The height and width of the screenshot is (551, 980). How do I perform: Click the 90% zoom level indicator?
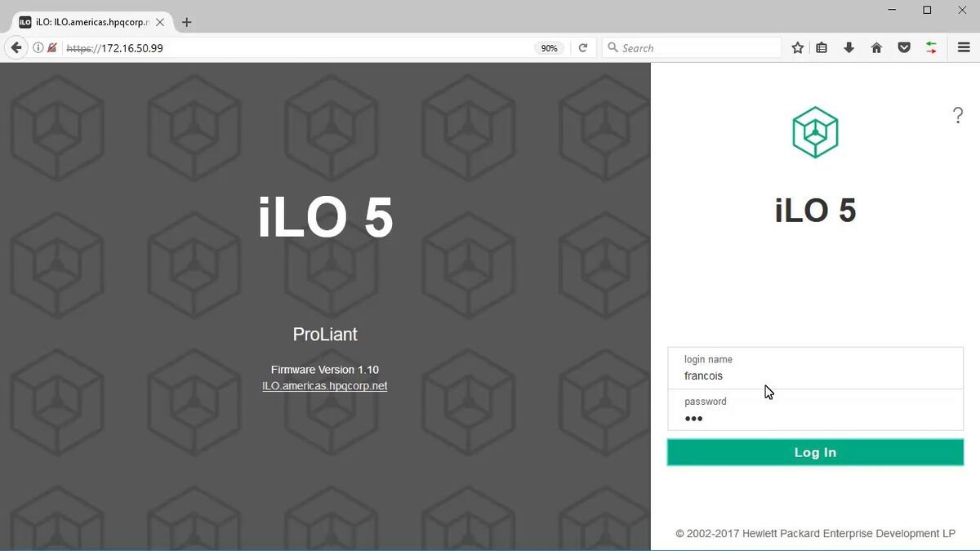click(549, 48)
